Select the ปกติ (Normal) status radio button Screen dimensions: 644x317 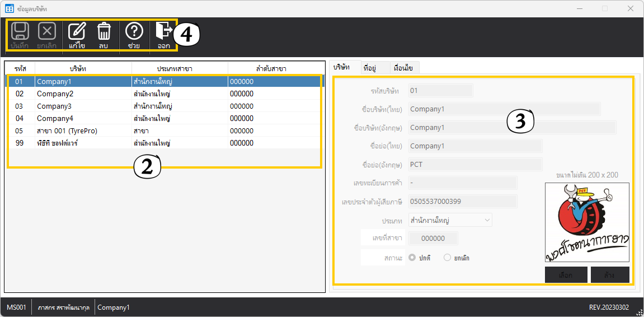click(x=412, y=258)
